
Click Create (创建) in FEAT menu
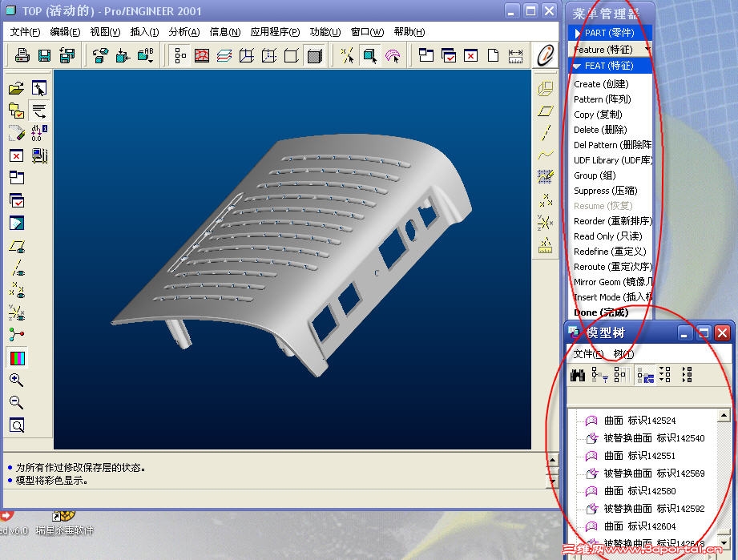click(601, 84)
